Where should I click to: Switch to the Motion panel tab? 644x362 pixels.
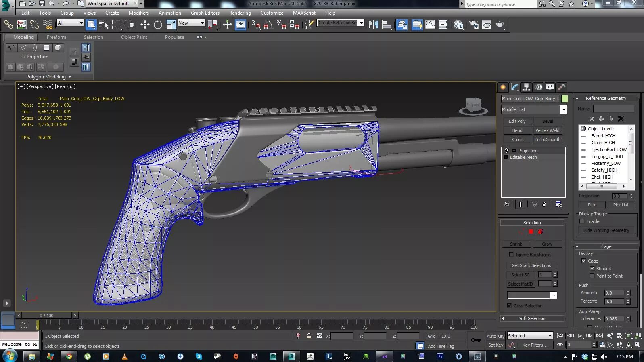pos(538,87)
